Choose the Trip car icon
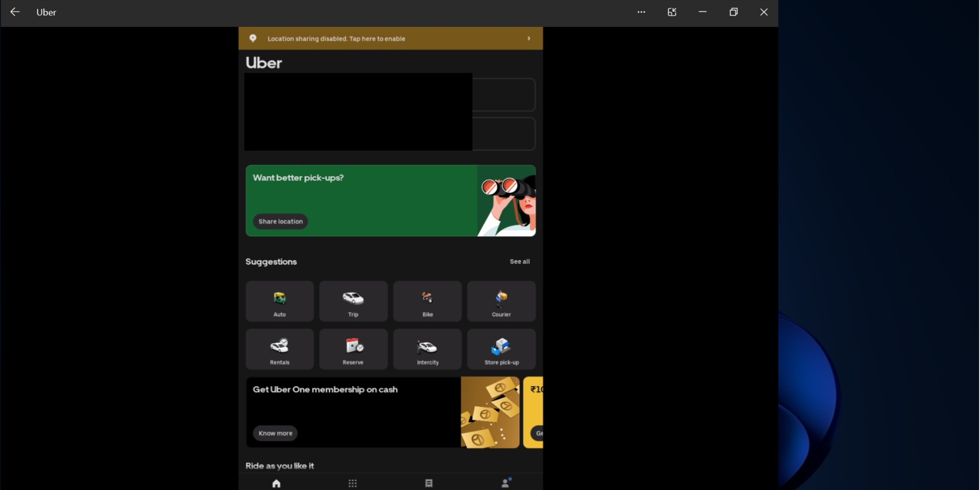The width and height of the screenshot is (980, 490). 353,301
